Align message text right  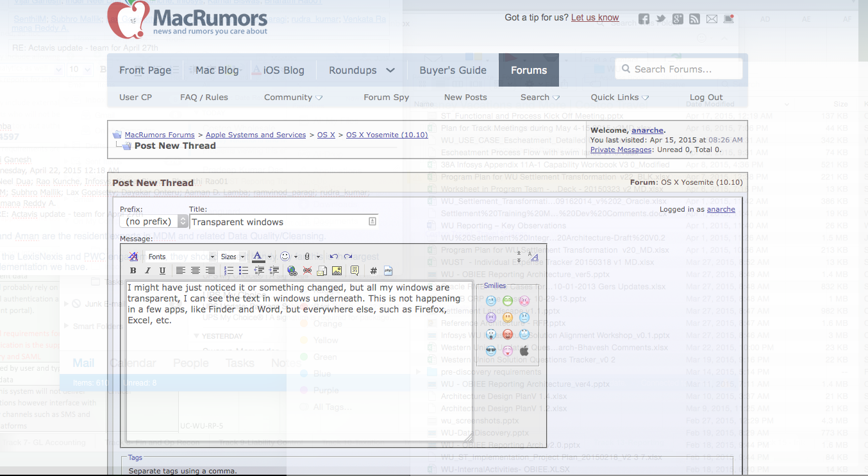[210, 271]
